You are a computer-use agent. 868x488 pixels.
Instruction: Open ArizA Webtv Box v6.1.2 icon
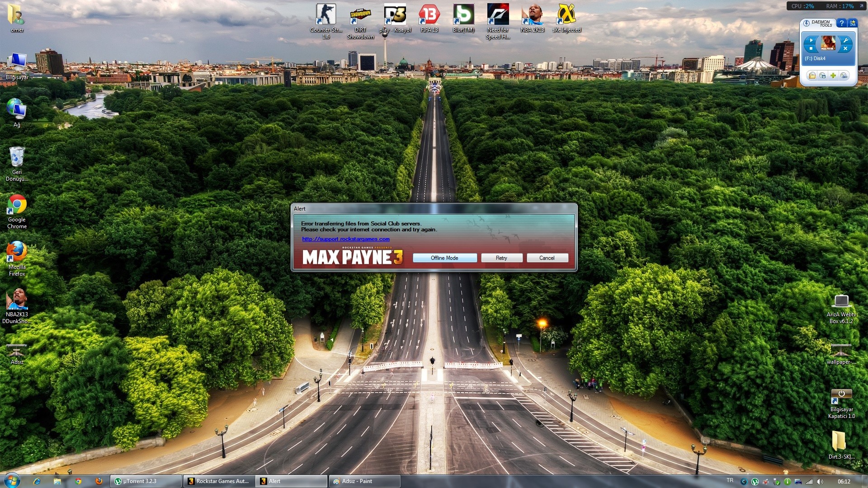(841, 309)
